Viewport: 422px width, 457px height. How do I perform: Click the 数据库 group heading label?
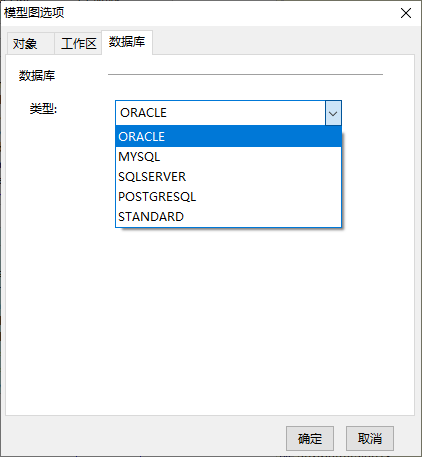point(37,76)
